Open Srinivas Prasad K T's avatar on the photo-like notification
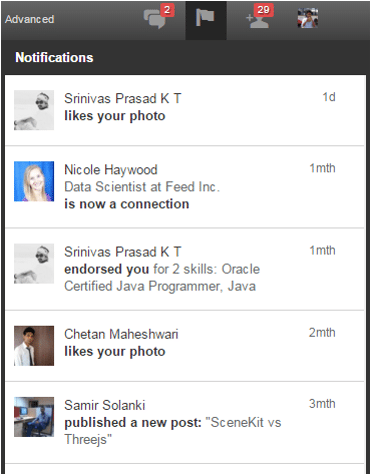This screenshot has width=371, height=475. tap(34, 110)
